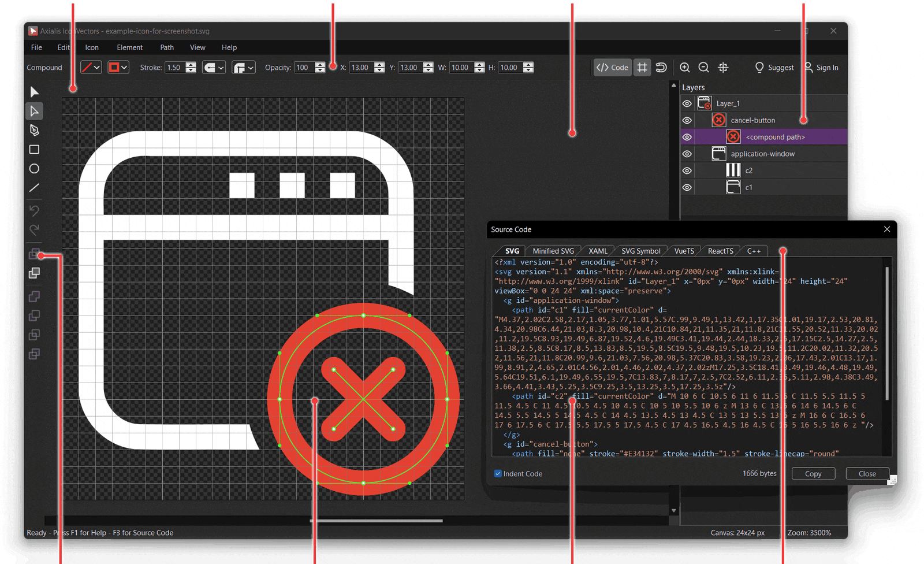Toggle visibility of application-window group
Viewport: 924px width, 564px height.
pos(687,154)
